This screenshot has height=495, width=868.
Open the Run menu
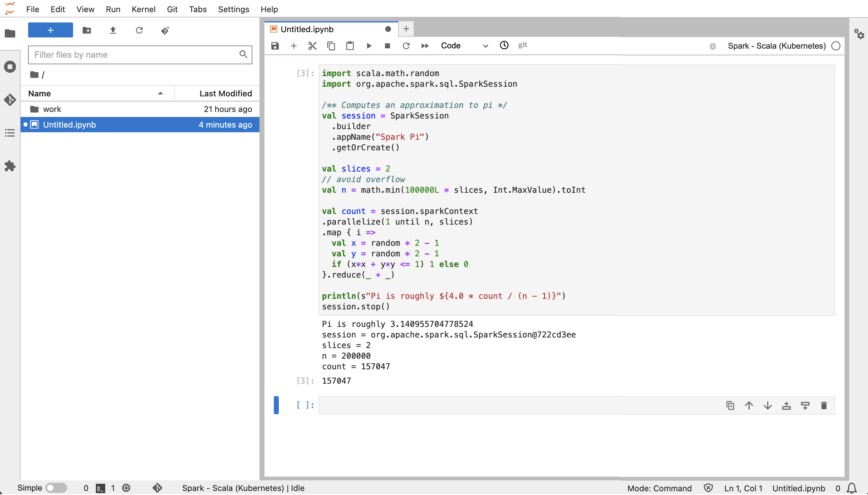(x=113, y=9)
